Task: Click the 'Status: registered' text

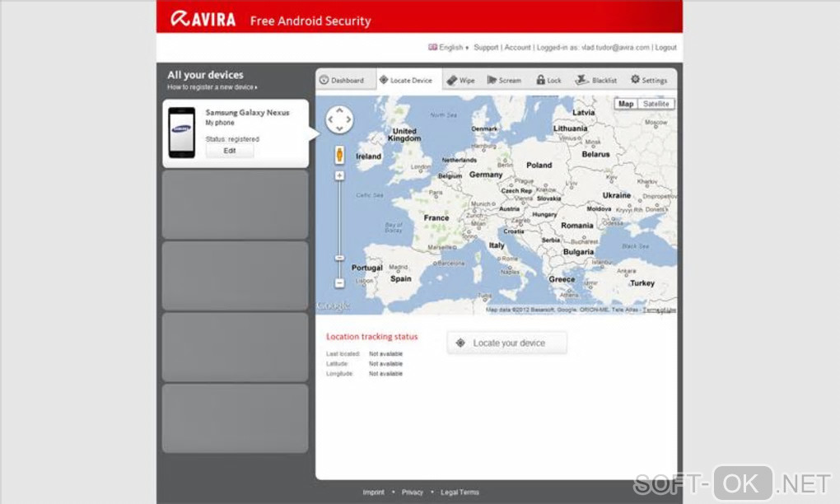Action: click(x=232, y=139)
